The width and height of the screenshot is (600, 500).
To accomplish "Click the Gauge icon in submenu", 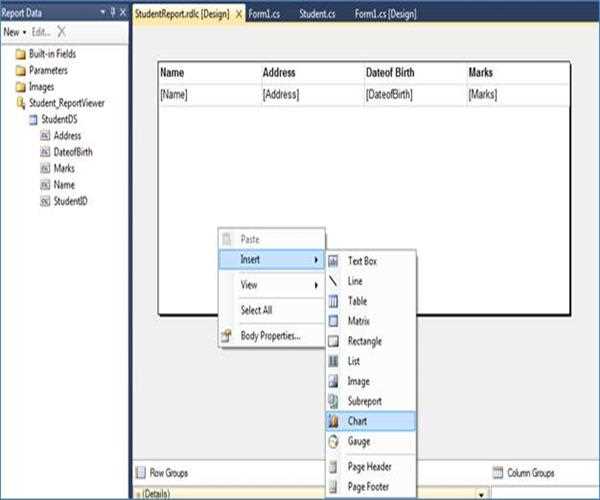I will coord(334,441).
